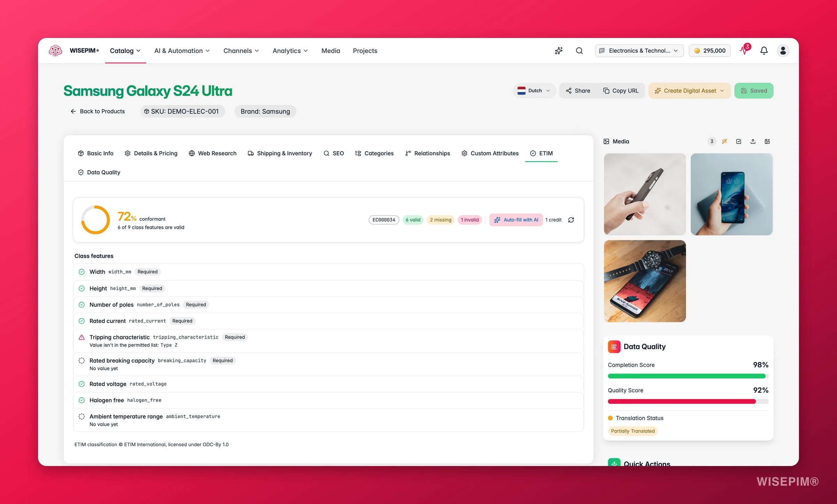Switch to the Categories tab
Viewport: 837px width, 504px height.
pos(374,153)
